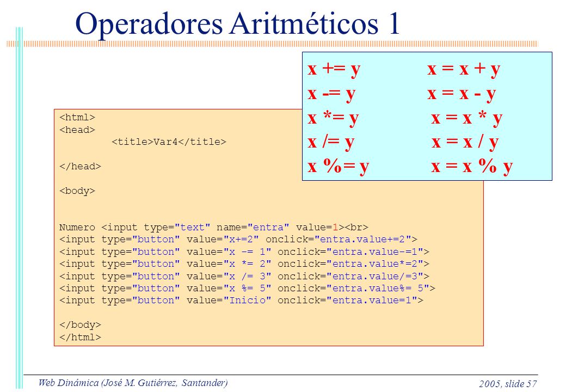Click the closing </body> tag line
The width and height of the screenshot is (566, 392).
(x=80, y=325)
